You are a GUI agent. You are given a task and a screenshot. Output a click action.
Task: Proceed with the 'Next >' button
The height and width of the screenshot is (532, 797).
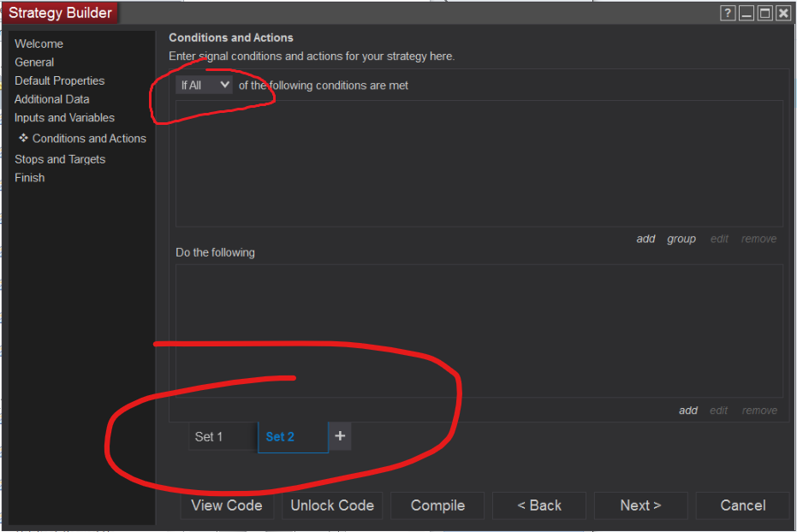640,505
